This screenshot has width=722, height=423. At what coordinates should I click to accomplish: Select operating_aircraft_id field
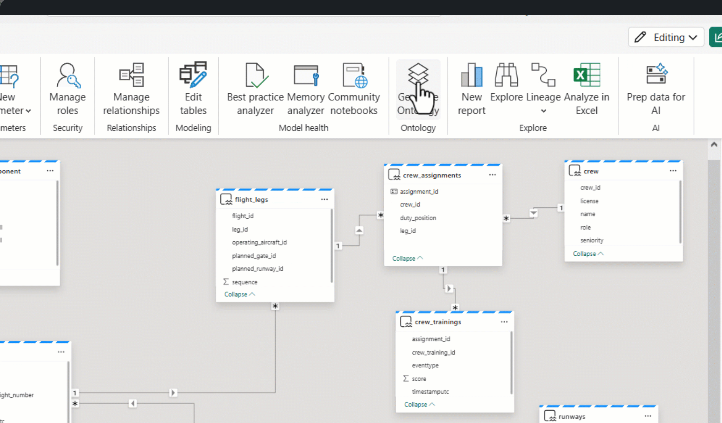tap(259, 243)
